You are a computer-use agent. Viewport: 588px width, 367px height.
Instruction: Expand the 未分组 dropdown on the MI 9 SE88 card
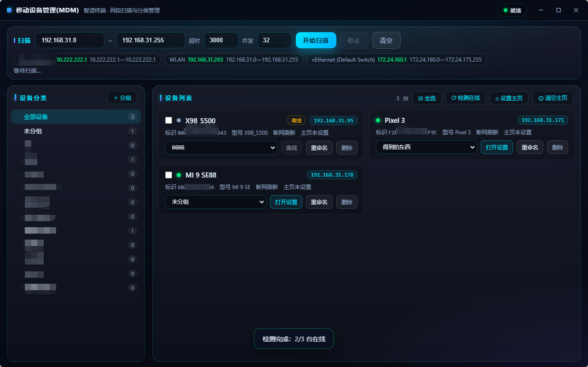pyautogui.click(x=216, y=202)
